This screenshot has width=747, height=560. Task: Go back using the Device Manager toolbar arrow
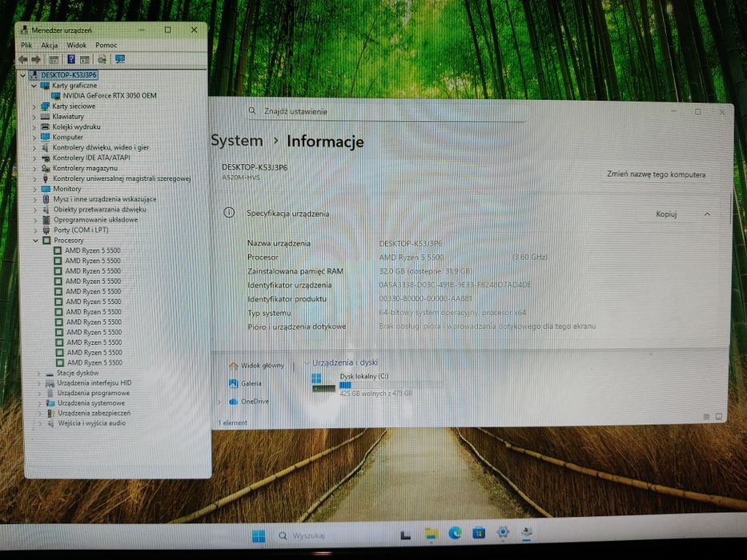tap(23, 59)
